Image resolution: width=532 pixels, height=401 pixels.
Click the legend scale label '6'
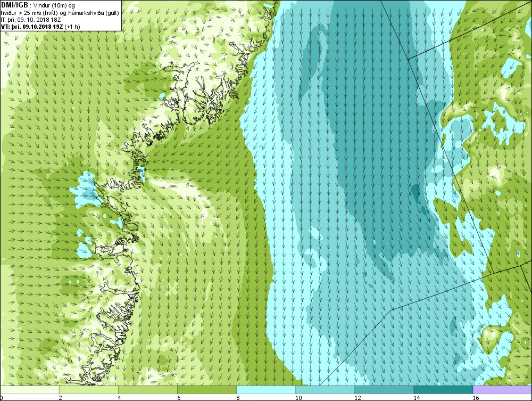(x=179, y=398)
